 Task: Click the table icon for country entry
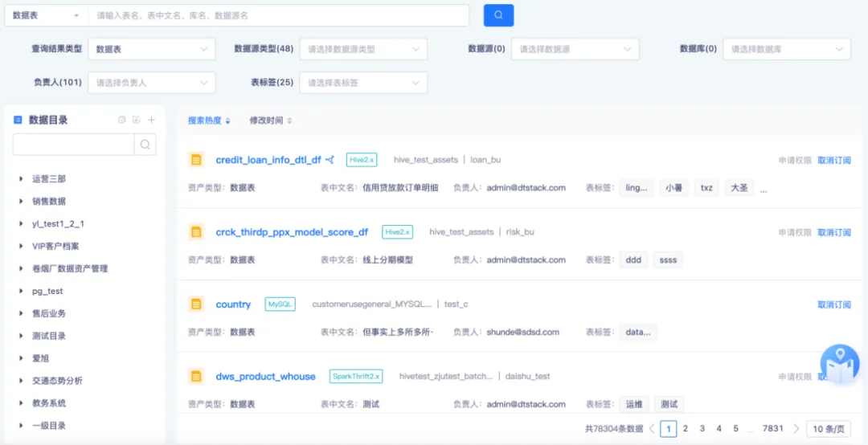coord(195,304)
